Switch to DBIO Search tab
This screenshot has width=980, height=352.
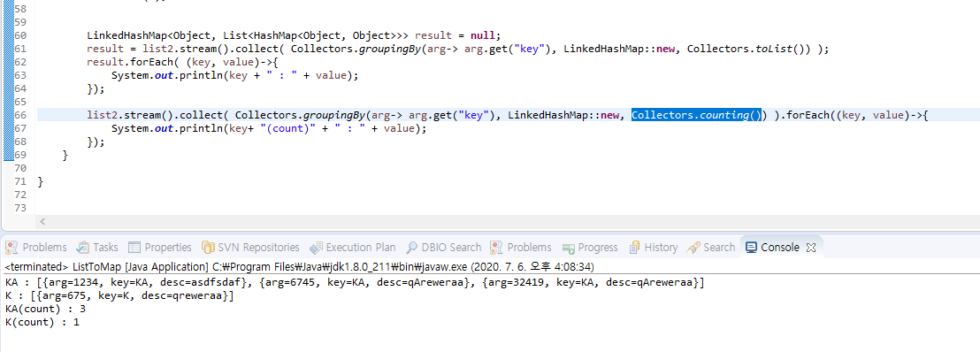point(443,247)
